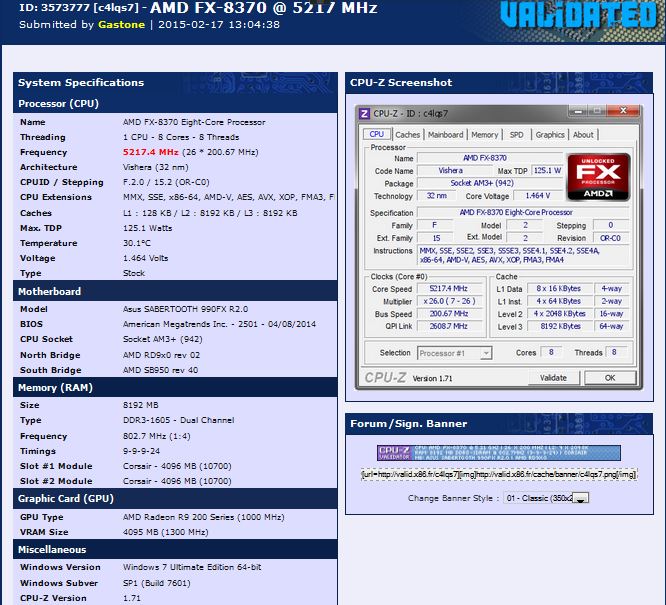Click the AMD FX Unlocked processor logo
The image size is (666, 605).
tap(598, 177)
